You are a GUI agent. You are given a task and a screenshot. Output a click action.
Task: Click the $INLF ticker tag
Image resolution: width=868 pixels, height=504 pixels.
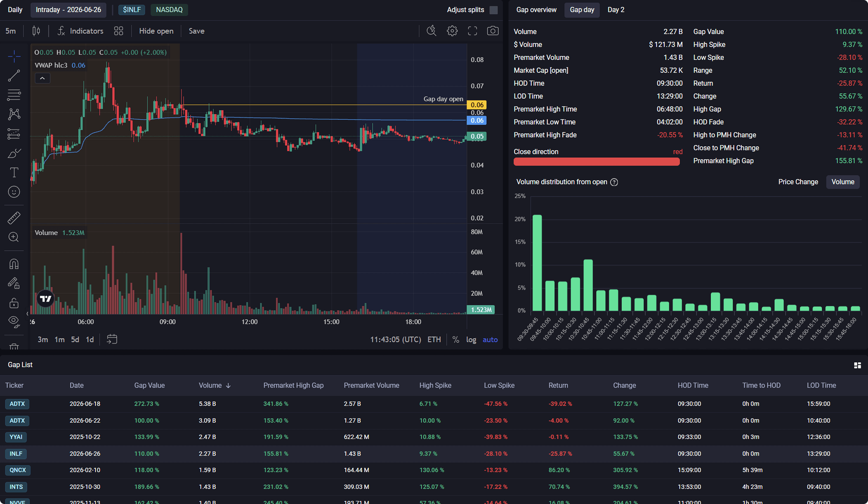coord(132,10)
